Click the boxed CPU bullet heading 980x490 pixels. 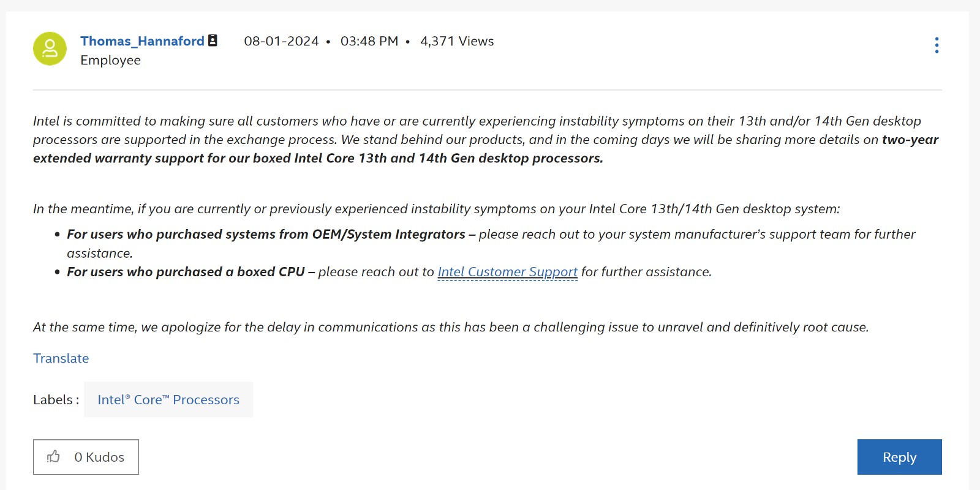190,272
